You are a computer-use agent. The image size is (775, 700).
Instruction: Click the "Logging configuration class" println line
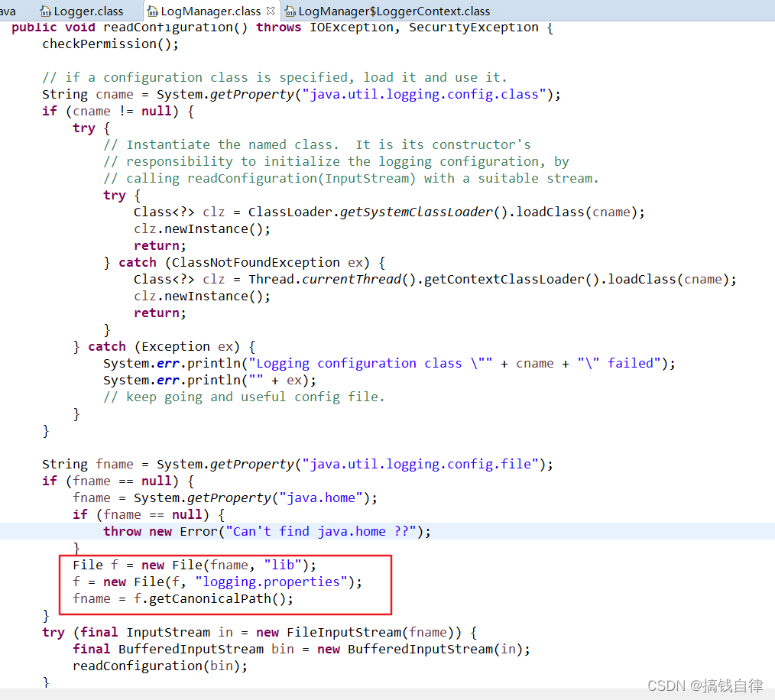(390, 363)
